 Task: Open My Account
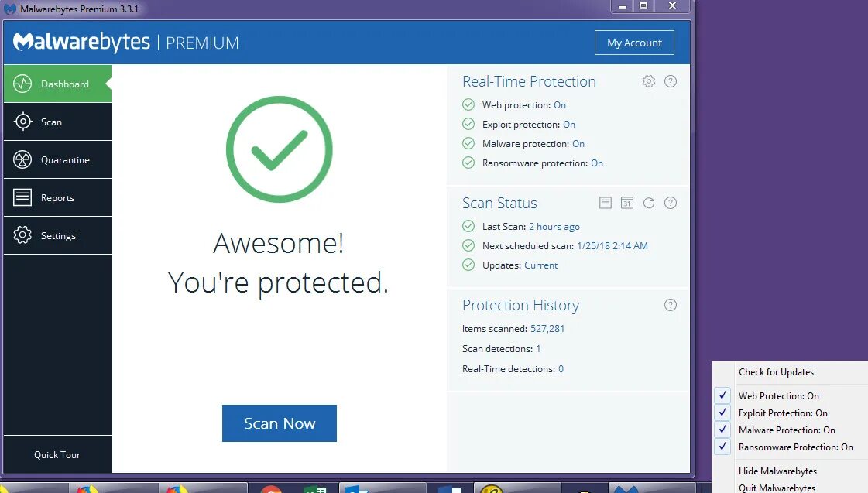point(634,43)
